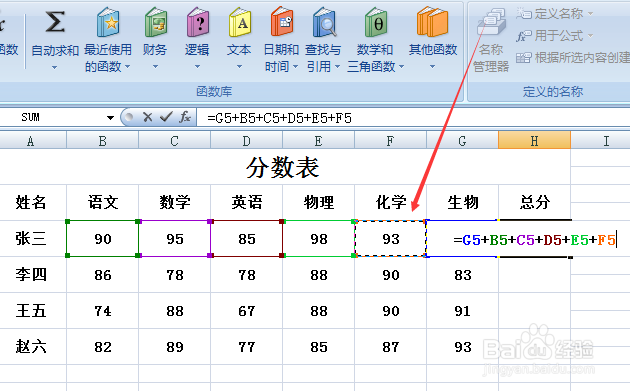This screenshot has width=630, height=391.
Task: Cancel formula entry with the X icon
Action: click(x=147, y=117)
